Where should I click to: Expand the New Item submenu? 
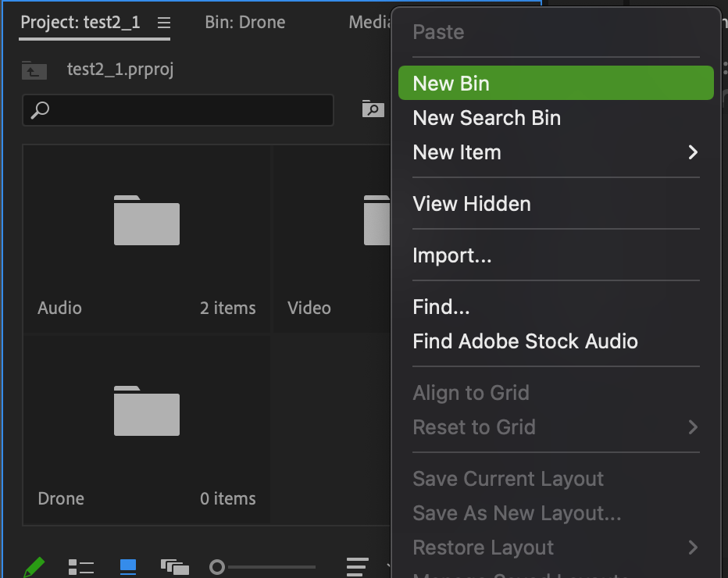692,152
